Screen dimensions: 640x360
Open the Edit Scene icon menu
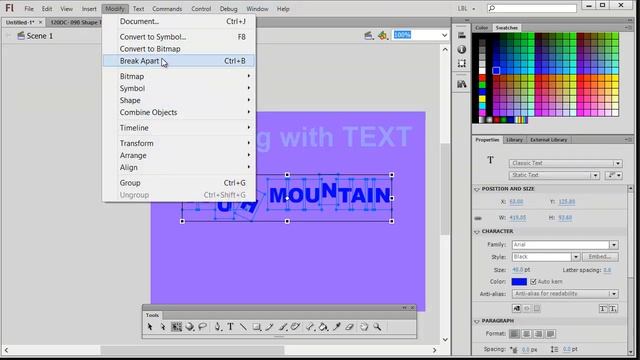[x=369, y=36]
